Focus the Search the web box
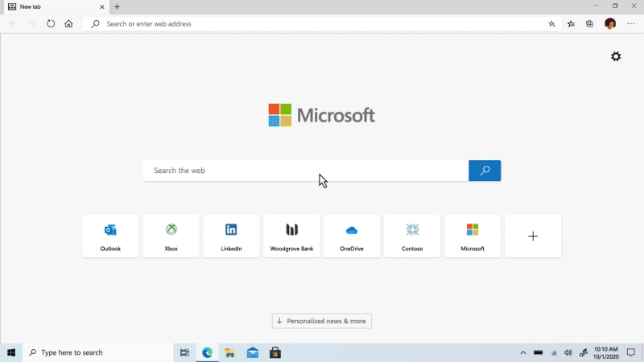This screenshot has height=362, width=644. click(306, 171)
